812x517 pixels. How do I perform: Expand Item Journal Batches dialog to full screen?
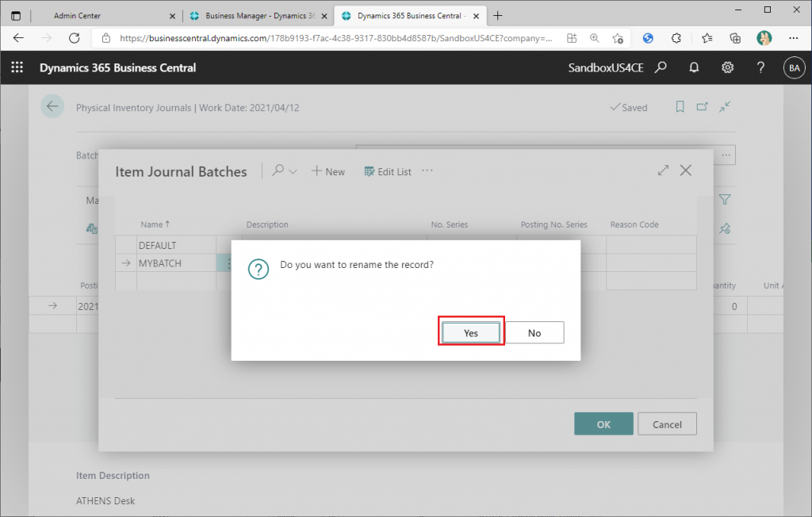[663, 170]
